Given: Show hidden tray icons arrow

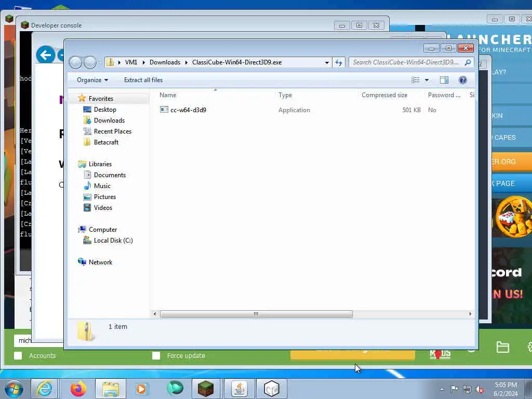Looking at the screenshot, I should click(x=442, y=390).
